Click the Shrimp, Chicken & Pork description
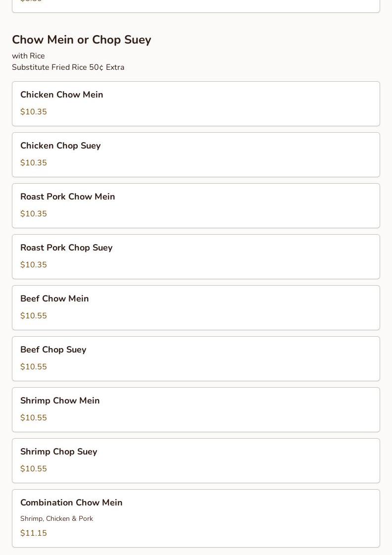This screenshot has height=555, width=392. 56,518
